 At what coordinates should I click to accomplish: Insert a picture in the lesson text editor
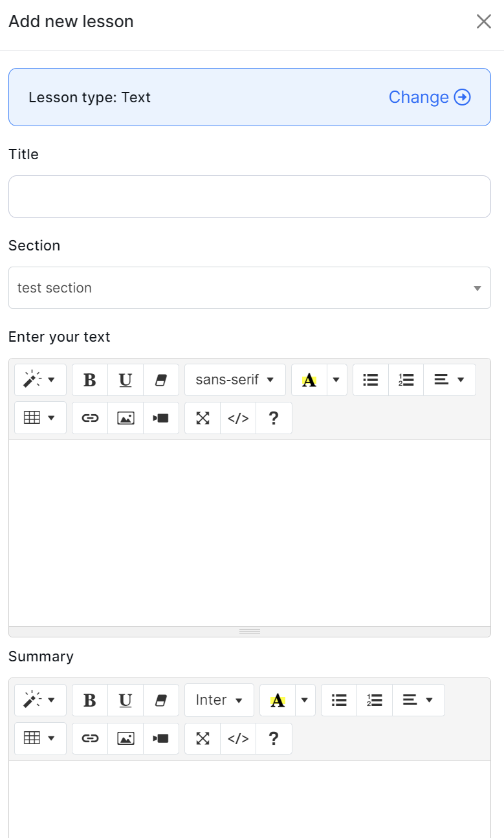(126, 418)
